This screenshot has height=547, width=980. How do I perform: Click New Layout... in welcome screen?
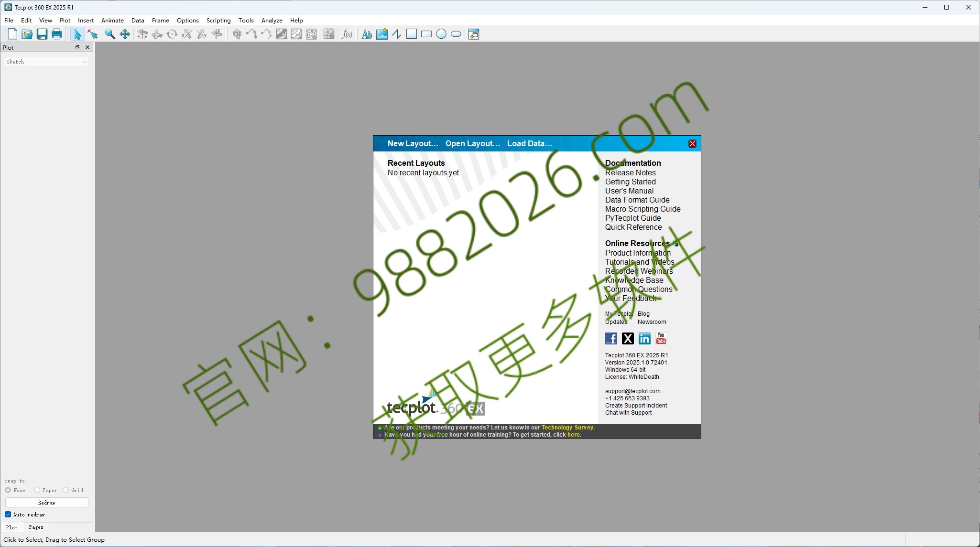[413, 143]
